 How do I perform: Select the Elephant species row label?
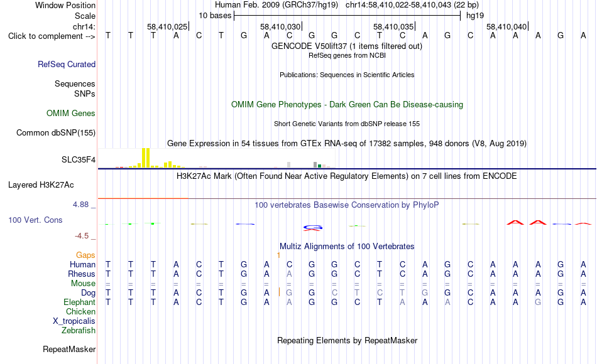click(x=80, y=302)
